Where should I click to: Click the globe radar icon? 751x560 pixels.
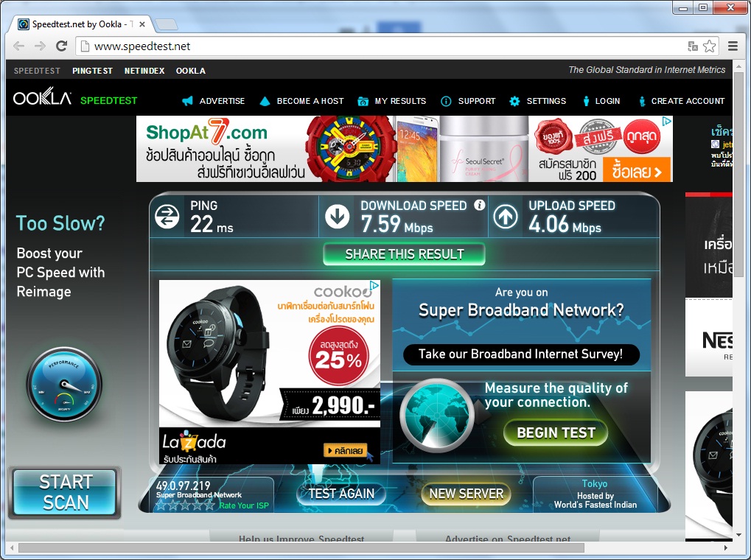437,416
